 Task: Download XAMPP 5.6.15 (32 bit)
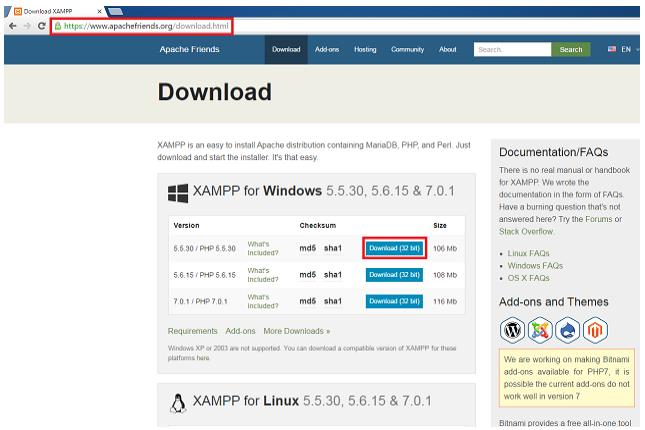coord(394,274)
